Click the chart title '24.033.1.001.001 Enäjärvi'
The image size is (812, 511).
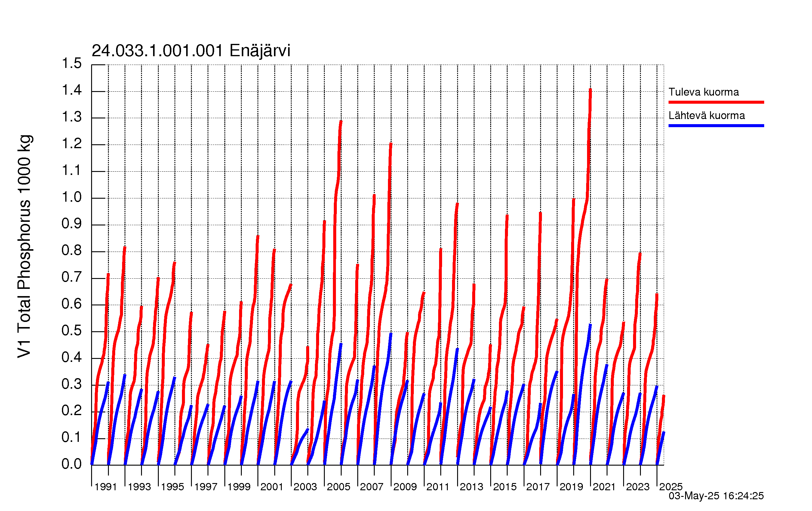pyautogui.click(x=191, y=51)
